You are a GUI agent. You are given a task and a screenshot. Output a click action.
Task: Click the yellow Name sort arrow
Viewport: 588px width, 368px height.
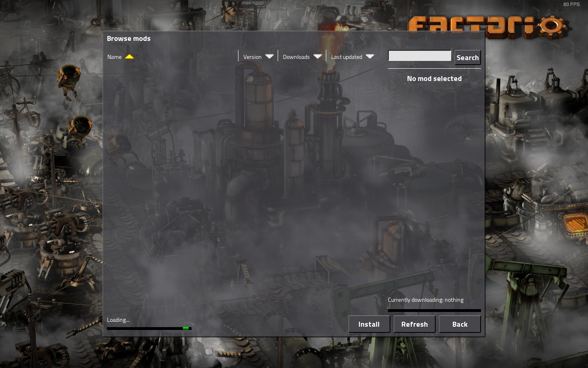[x=129, y=57]
